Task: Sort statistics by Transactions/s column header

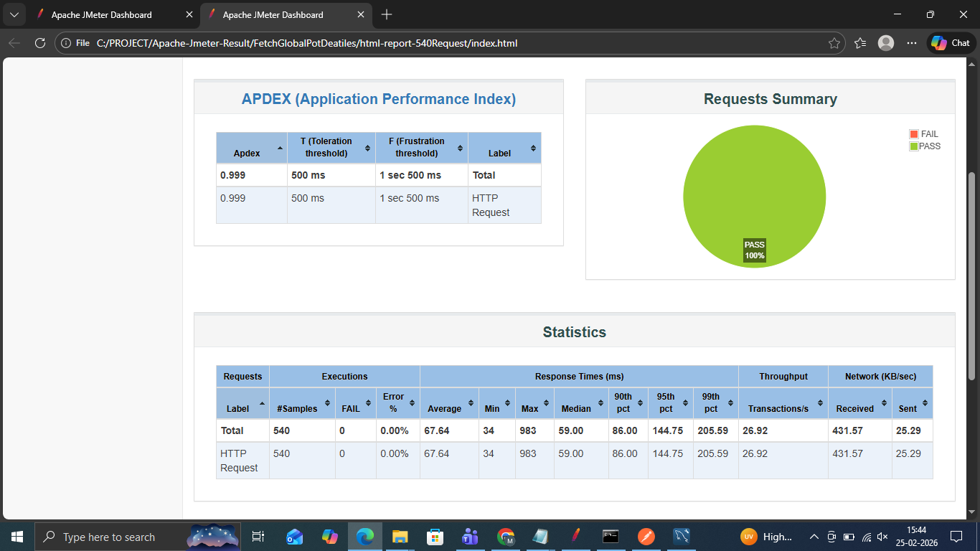Action: pos(782,403)
